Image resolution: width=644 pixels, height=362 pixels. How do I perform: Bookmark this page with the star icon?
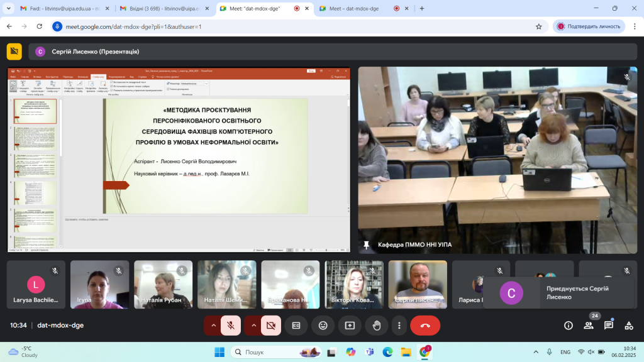539,26
